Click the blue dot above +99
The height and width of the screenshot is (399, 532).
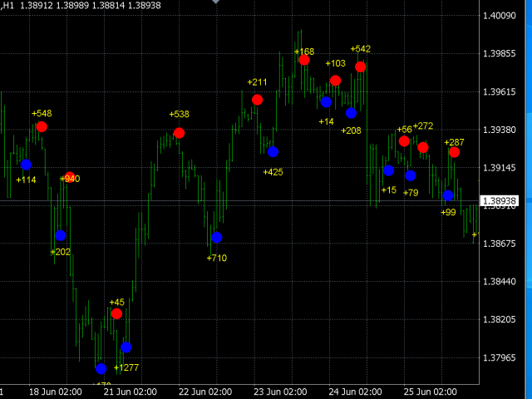[x=448, y=195]
